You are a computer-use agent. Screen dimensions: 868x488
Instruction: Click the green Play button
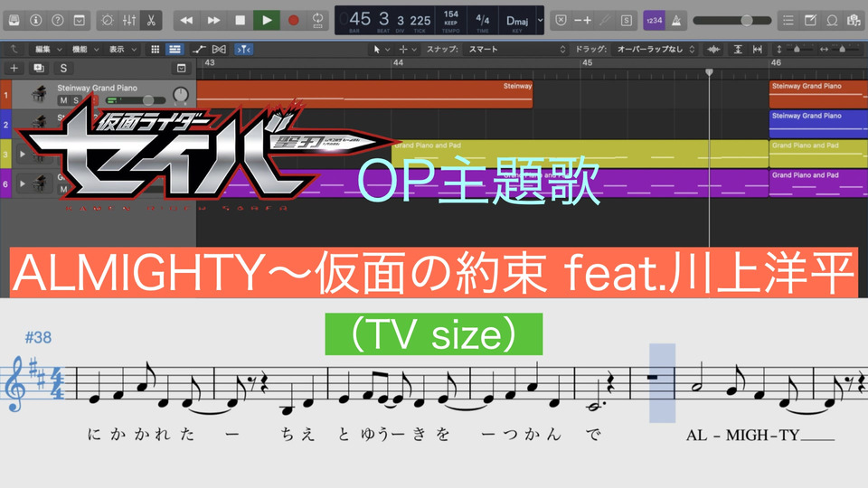click(x=266, y=21)
